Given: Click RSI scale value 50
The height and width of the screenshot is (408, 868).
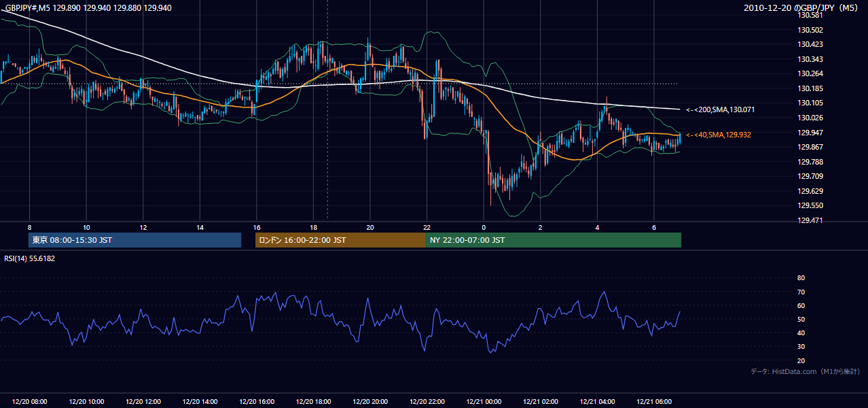Looking at the screenshot, I should (801, 320).
